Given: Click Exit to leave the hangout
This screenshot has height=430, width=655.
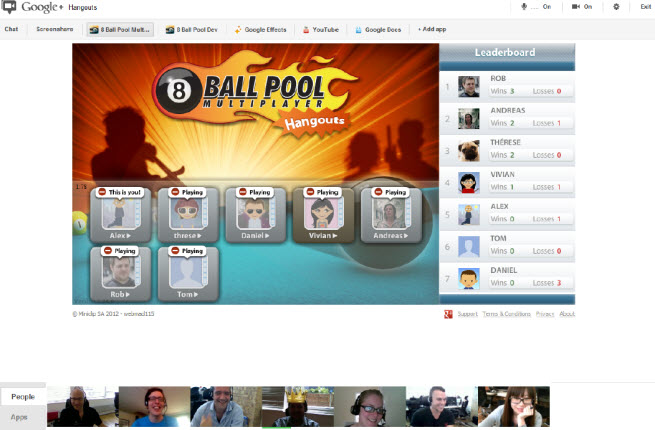Looking at the screenshot, I should 645,7.
